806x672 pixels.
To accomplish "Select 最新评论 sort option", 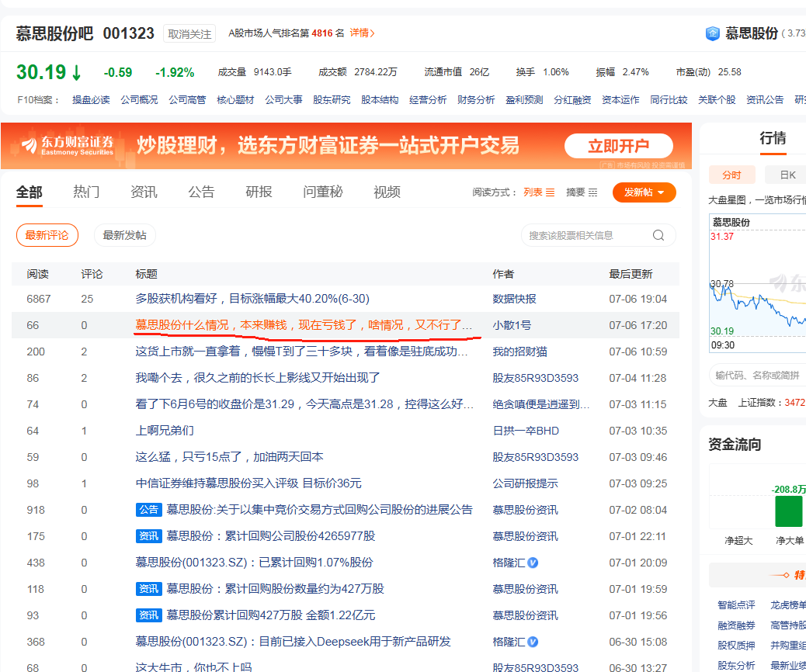I will [47, 235].
